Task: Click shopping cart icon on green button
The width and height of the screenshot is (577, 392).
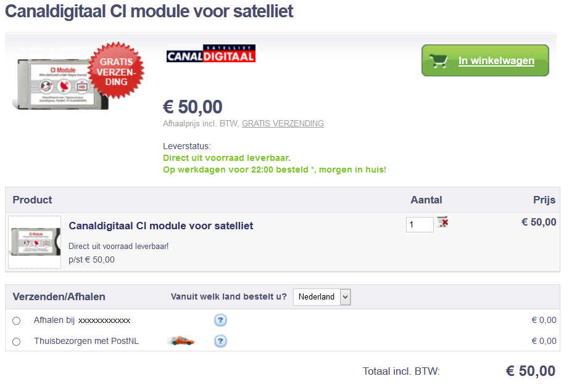Action: point(439,61)
